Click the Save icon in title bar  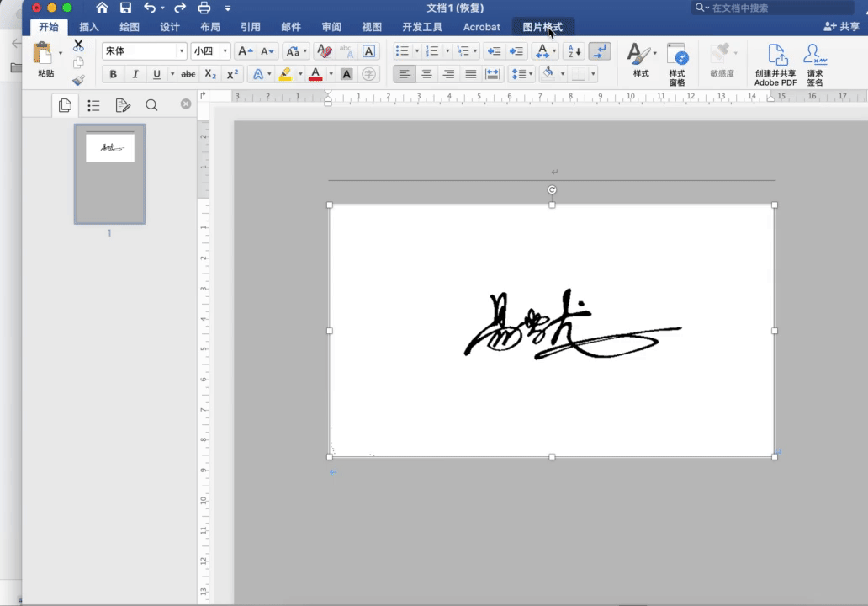point(125,8)
